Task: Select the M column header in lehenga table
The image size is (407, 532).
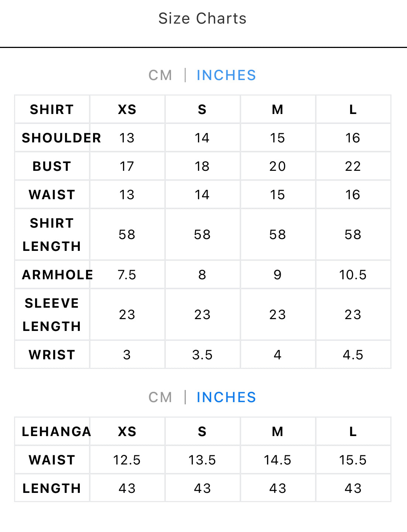Action: pyautogui.click(x=278, y=432)
